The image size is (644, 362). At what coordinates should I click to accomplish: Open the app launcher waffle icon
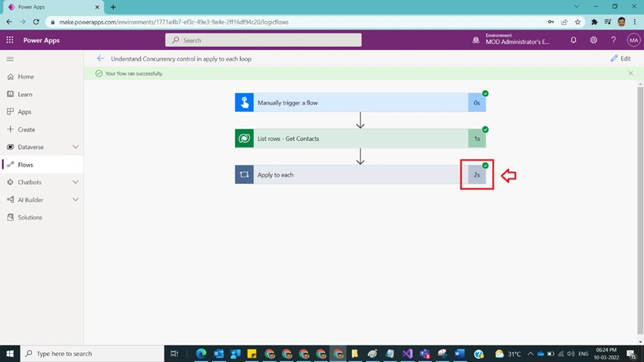[x=10, y=40]
